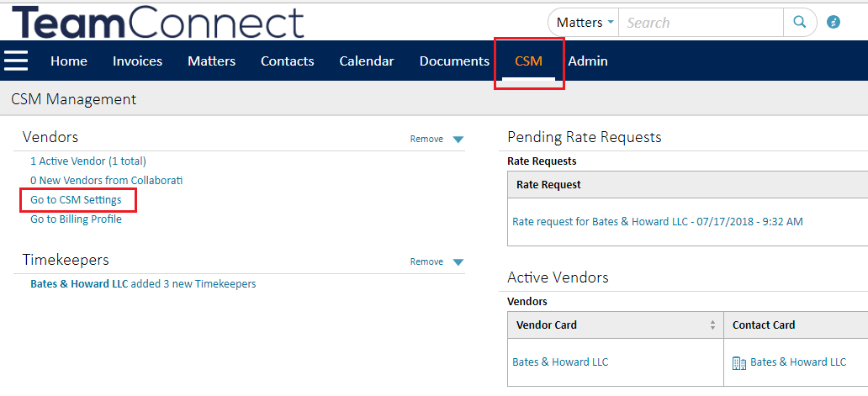The image size is (868, 396).
Task: Open the Contacts tab
Action: (x=288, y=61)
